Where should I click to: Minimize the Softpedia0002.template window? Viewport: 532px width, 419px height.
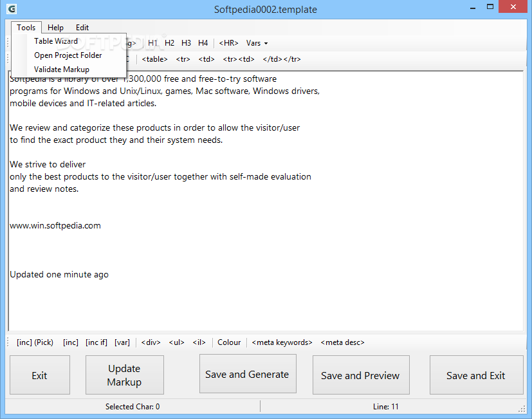(x=473, y=7)
